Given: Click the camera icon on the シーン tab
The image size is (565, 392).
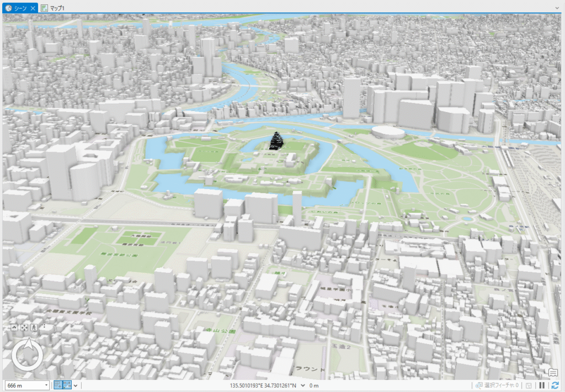Looking at the screenshot, I should [8, 8].
